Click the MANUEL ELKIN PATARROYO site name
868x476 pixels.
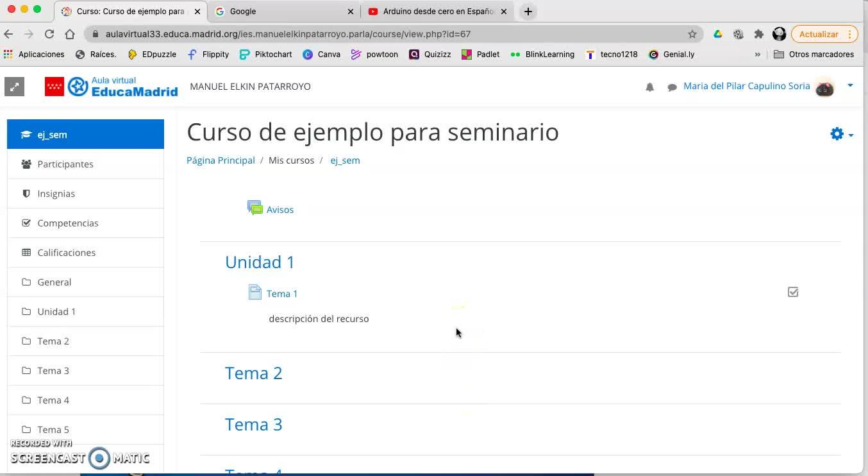[251, 87]
